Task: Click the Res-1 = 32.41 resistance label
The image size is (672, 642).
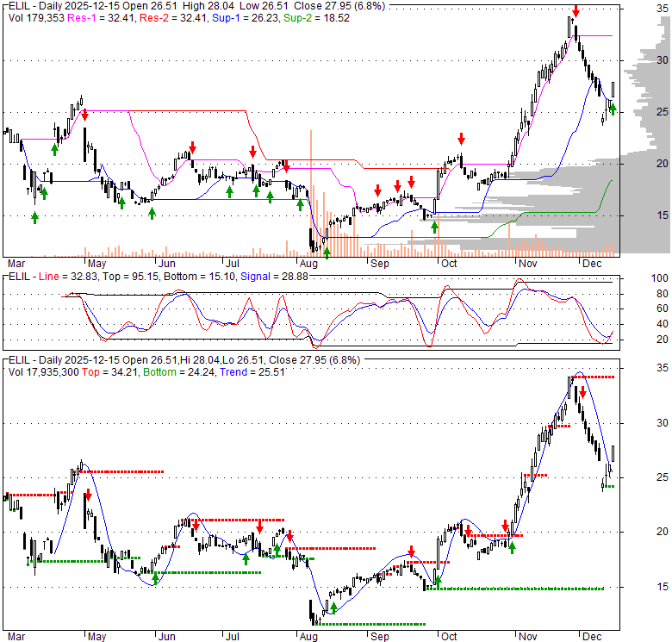Action: click(x=101, y=18)
